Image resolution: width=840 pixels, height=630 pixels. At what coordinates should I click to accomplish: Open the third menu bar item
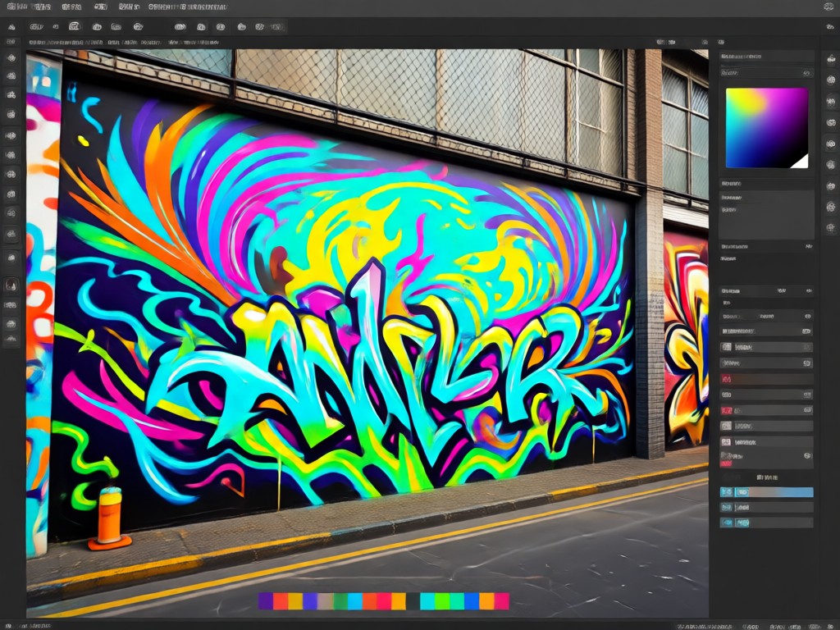pyautogui.click(x=72, y=7)
